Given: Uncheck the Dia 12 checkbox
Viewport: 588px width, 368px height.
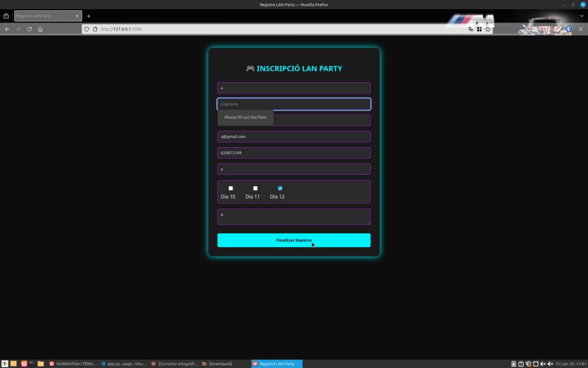Looking at the screenshot, I should tap(280, 189).
